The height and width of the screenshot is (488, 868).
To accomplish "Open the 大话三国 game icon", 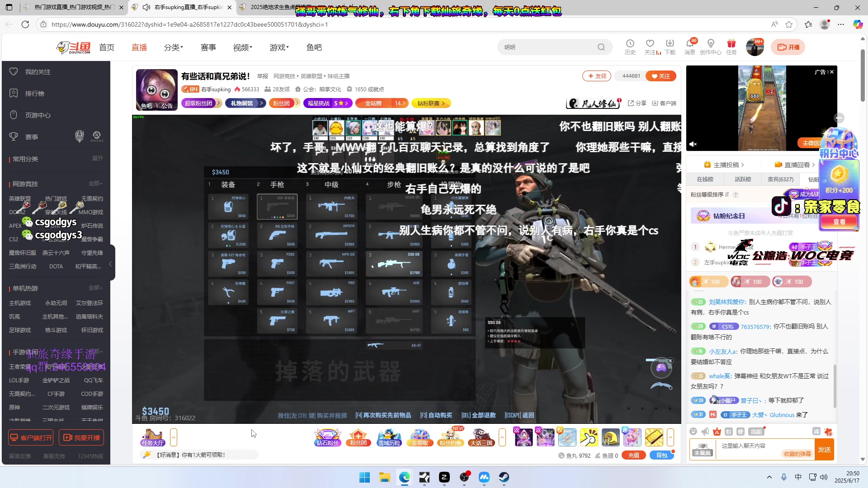I will pyautogui.click(x=481, y=437).
